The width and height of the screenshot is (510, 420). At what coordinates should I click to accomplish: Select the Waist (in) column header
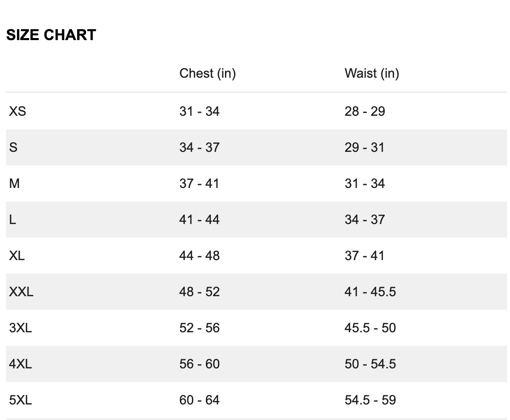[x=372, y=74]
